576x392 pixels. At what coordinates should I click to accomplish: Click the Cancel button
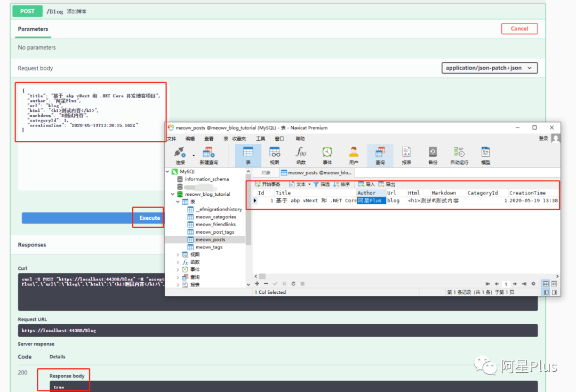point(519,29)
